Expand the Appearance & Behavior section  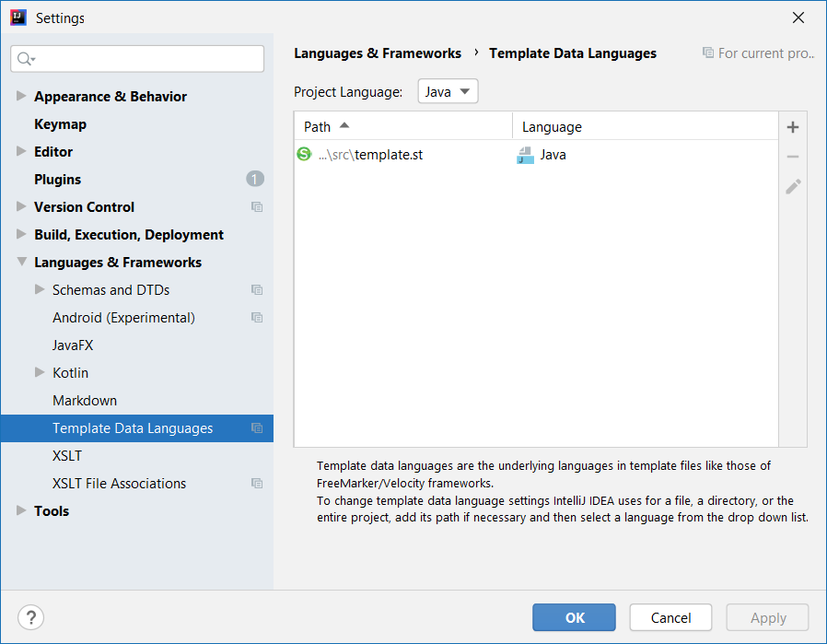point(21,96)
